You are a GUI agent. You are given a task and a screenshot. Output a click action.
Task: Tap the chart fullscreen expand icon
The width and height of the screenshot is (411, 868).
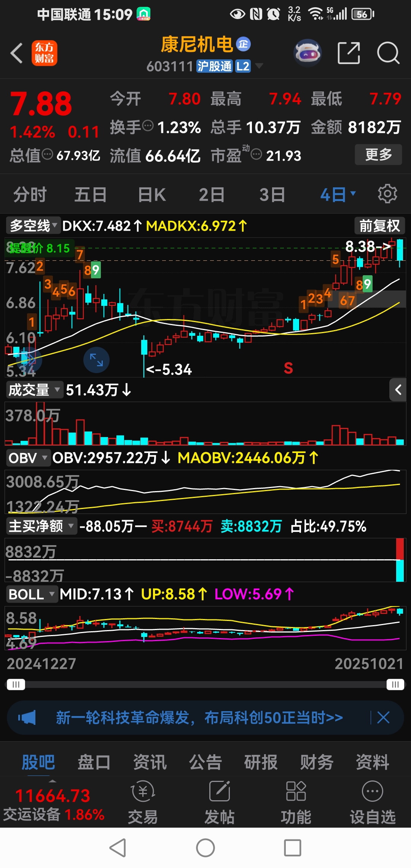click(96, 360)
